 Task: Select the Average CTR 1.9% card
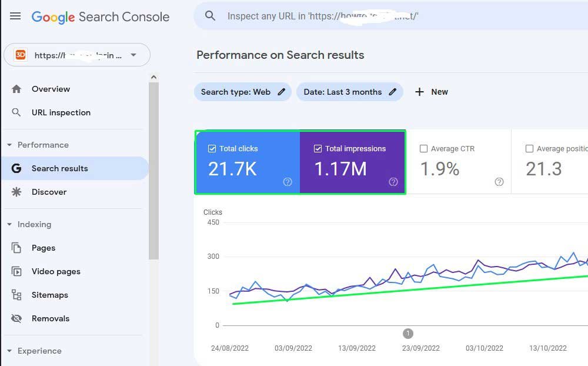(459, 162)
